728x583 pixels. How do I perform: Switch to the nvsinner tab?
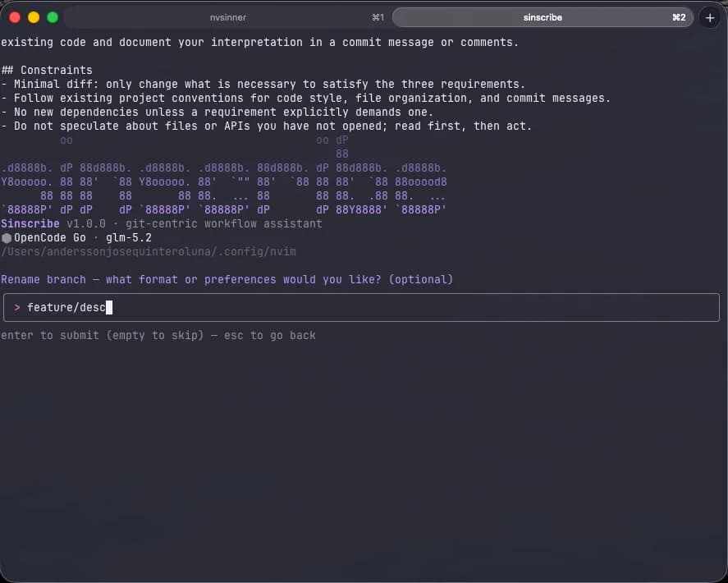coord(227,17)
